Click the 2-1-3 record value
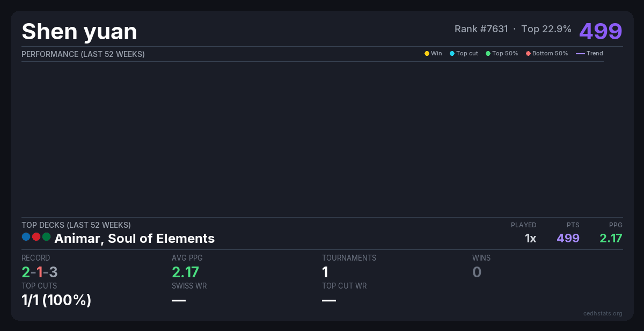This screenshot has height=331, width=644. pyautogui.click(x=40, y=272)
